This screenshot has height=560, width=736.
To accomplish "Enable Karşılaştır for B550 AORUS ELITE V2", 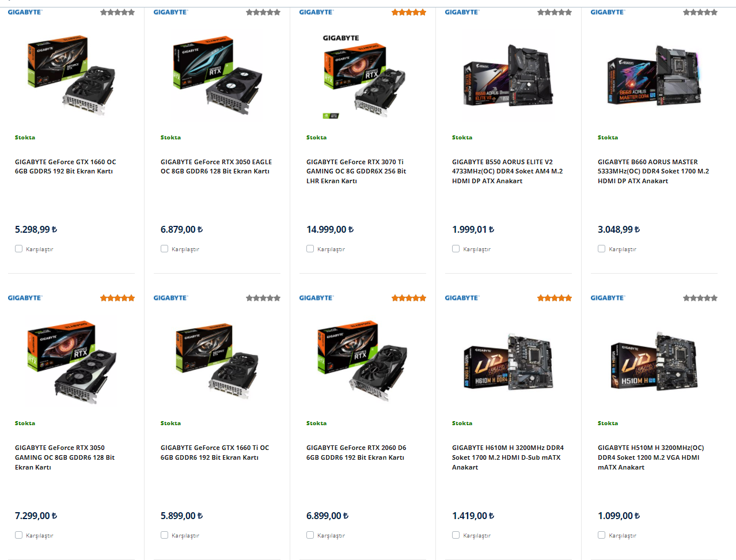I will (x=456, y=249).
